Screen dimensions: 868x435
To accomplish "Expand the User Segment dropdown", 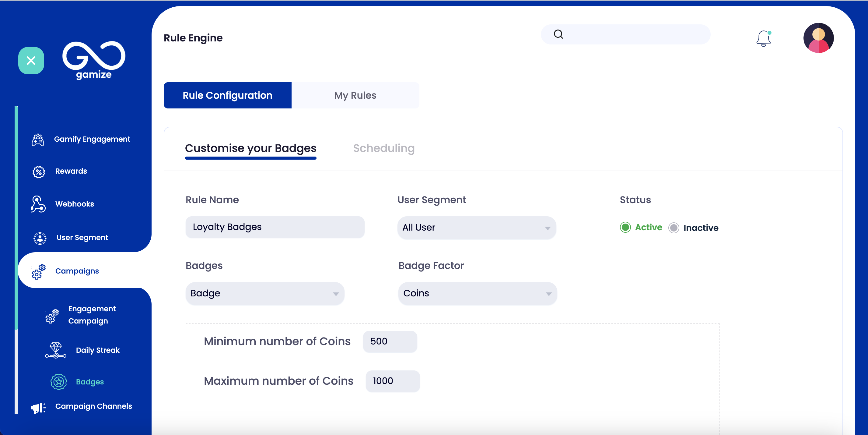I will click(477, 228).
